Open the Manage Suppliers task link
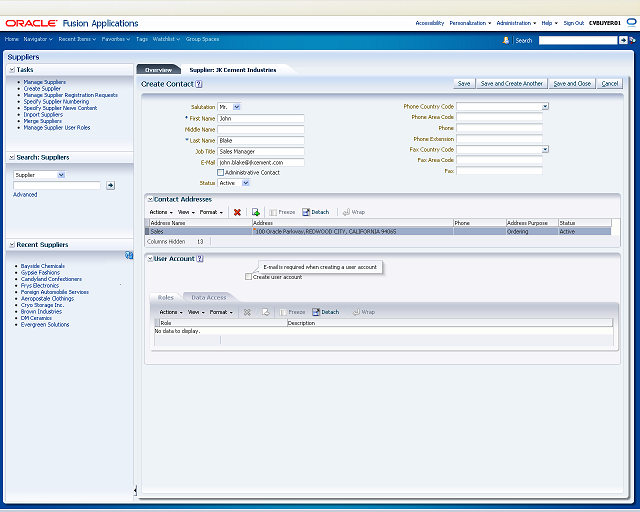This screenshot has height=512, width=640. tap(44, 82)
